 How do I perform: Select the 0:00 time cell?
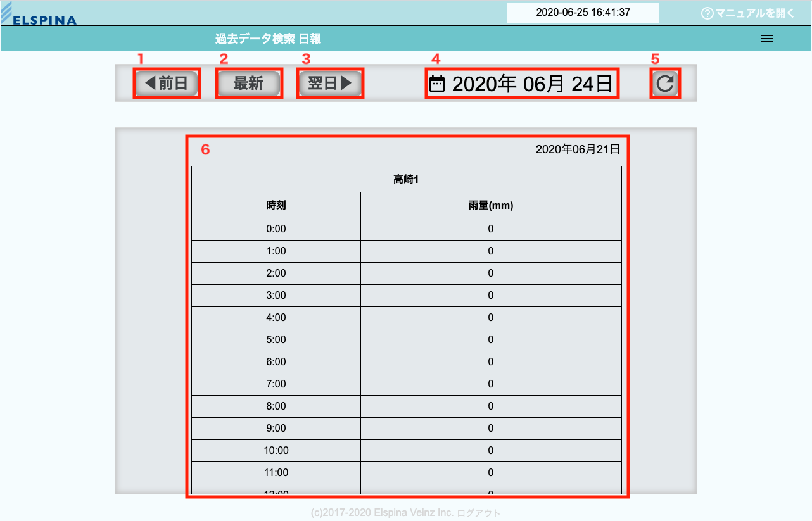click(276, 229)
